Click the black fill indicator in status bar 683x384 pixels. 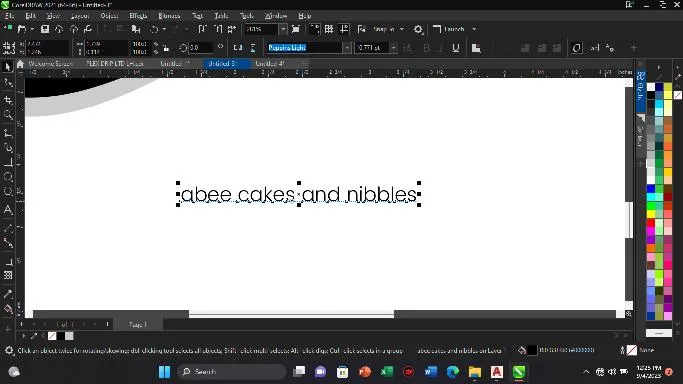[x=532, y=350]
